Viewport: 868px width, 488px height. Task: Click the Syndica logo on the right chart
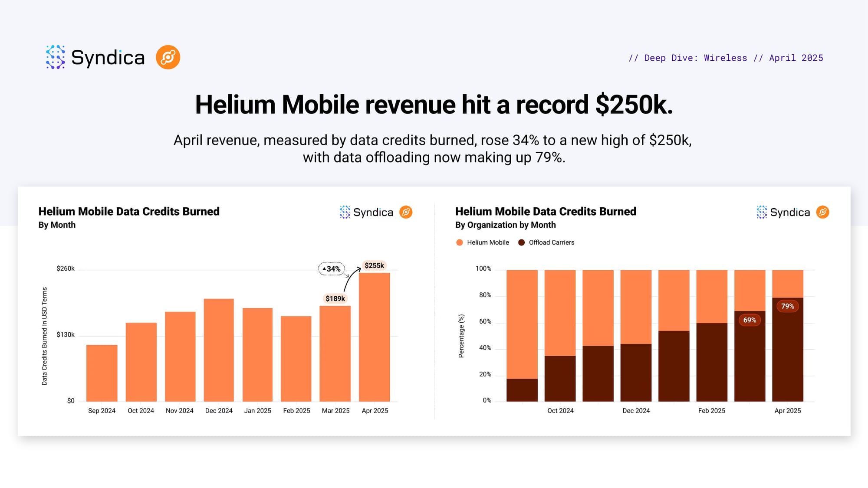(x=783, y=212)
